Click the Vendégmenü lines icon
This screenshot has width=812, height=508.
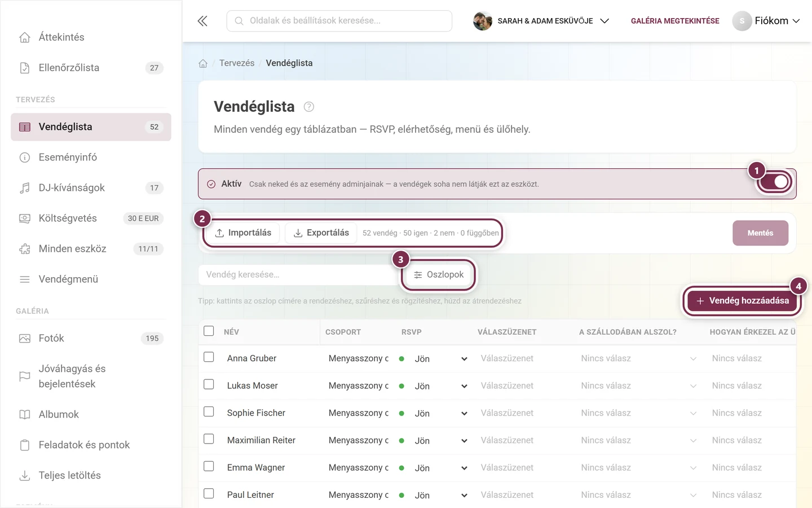pyautogui.click(x=25, y=279)
